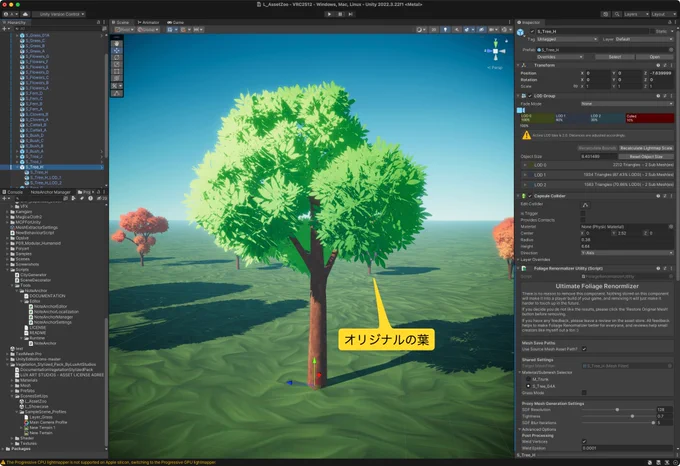
Task: Toggle 2D view in the scene toolbar
Action: (x=434, y=29)
